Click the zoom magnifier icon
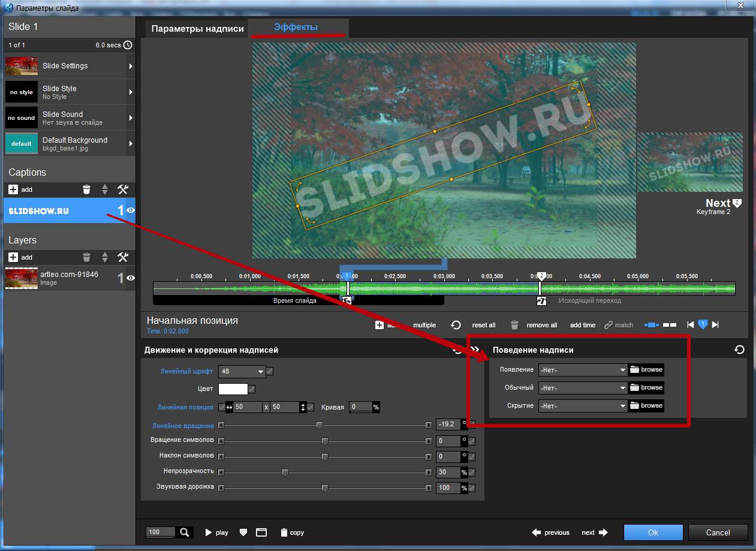The height and width of the screenshot is (551, 756). (x=185, y=532)
